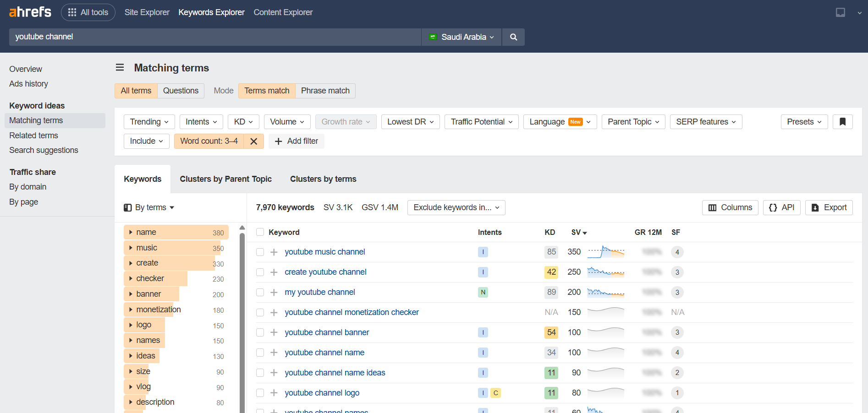The width and height of the screenshot is (868, 413).
Task: Open the By terms grouping selector
Action: coord(149,208)
